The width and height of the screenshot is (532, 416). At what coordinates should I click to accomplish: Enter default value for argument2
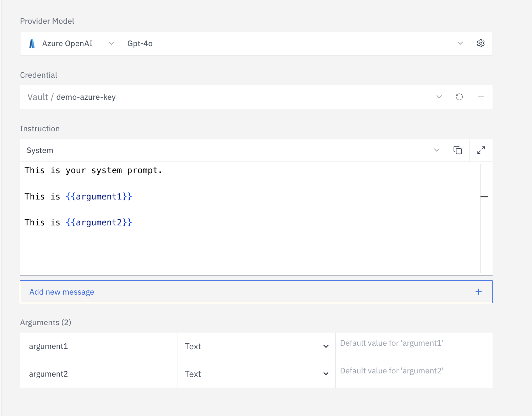pyautogui.click(x=413, y=371)
